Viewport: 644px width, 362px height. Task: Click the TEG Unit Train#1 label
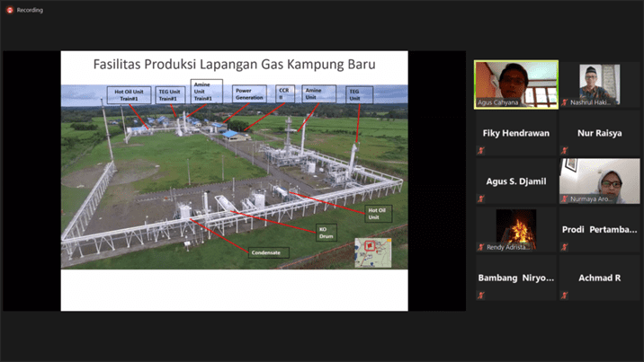pos(170,95)
